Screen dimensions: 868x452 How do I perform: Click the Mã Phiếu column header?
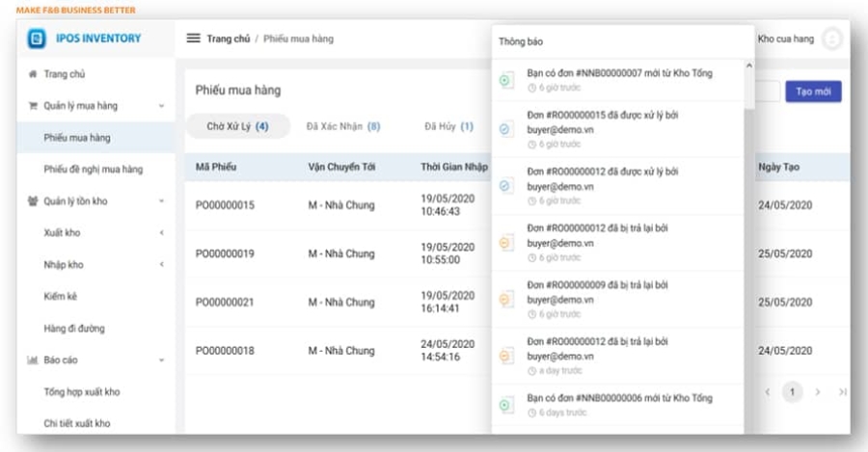[216, 167]
